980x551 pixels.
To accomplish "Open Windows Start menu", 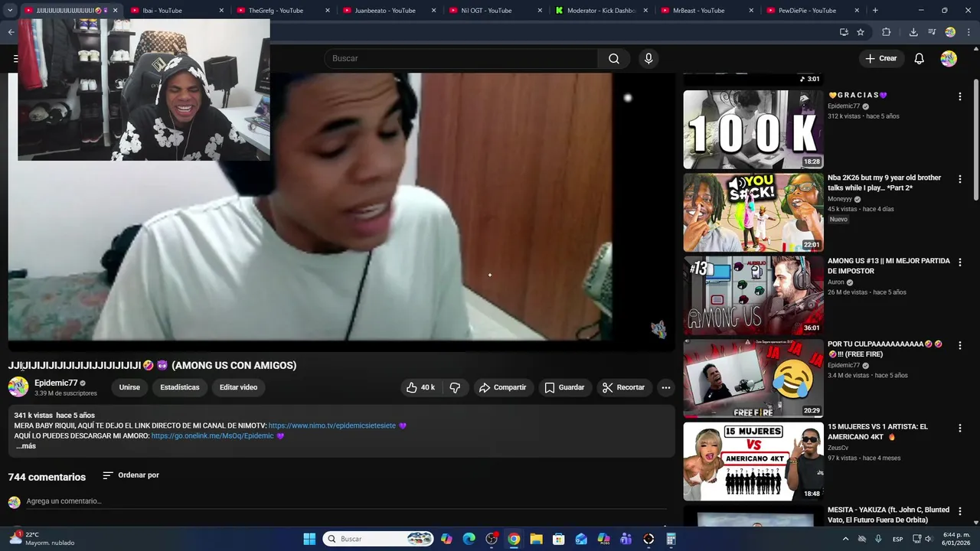I will pyautogui.click(x=309, y=539).
